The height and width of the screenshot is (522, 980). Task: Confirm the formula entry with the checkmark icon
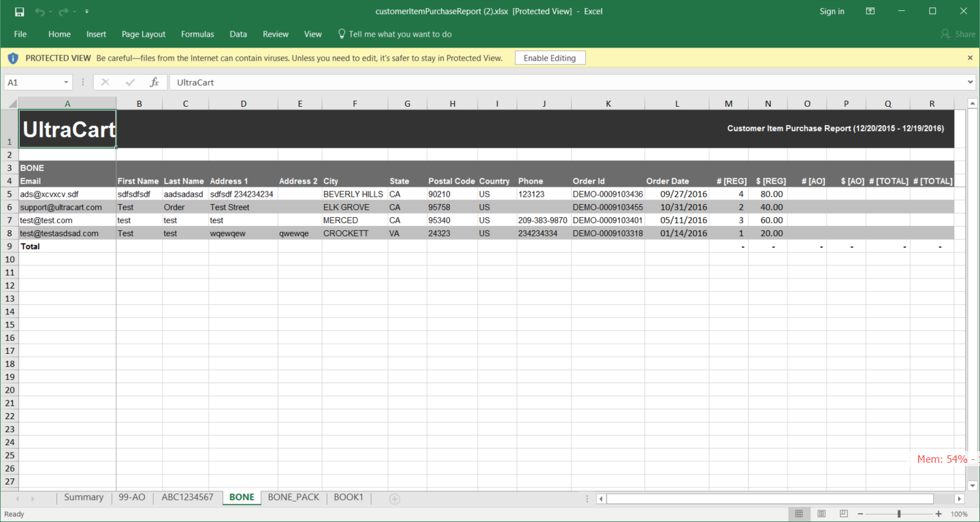pos(130,82)
